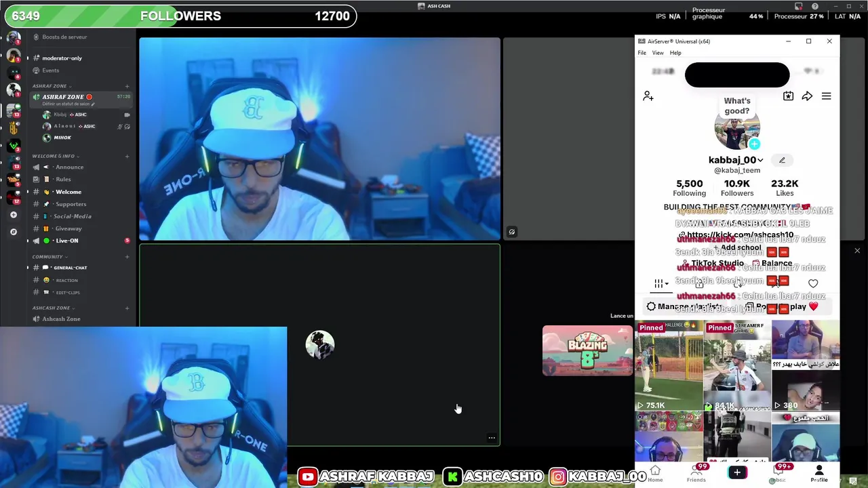Open the TikTok Inbox tab

pos(778,473)
